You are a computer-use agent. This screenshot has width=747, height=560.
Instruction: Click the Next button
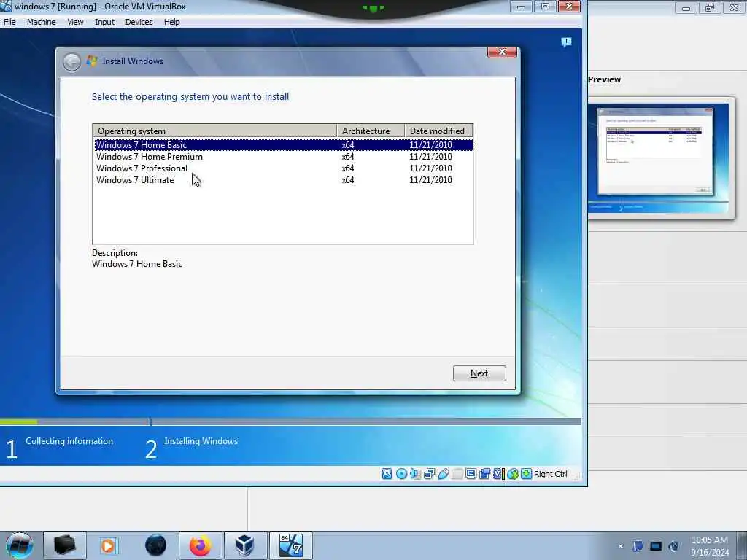(479, 373)
